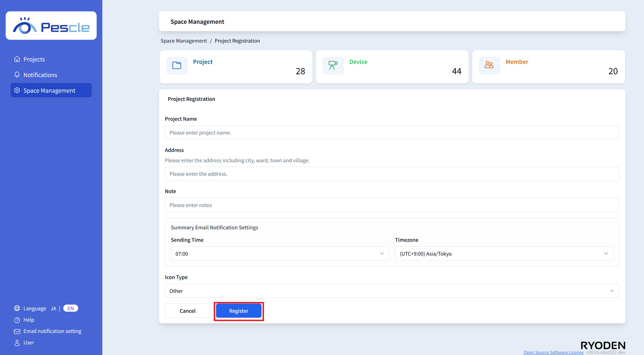Click the Notifications bell icon
Viewport: 644px width, 355px height.
pos(17,75)
